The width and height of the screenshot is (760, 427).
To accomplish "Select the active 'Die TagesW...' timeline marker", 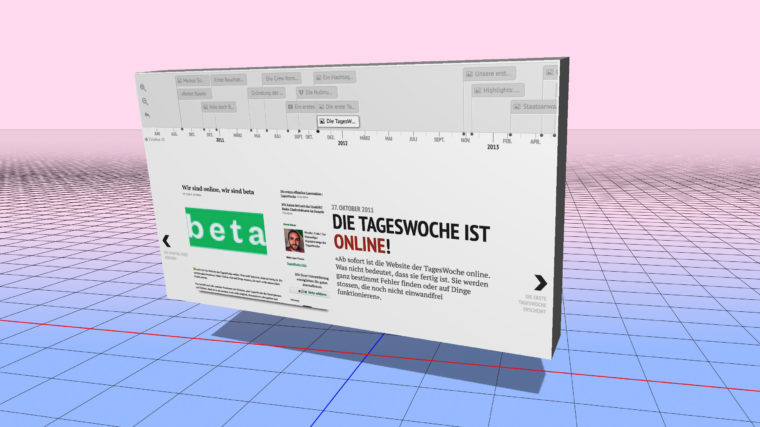I will pos(339,121).
